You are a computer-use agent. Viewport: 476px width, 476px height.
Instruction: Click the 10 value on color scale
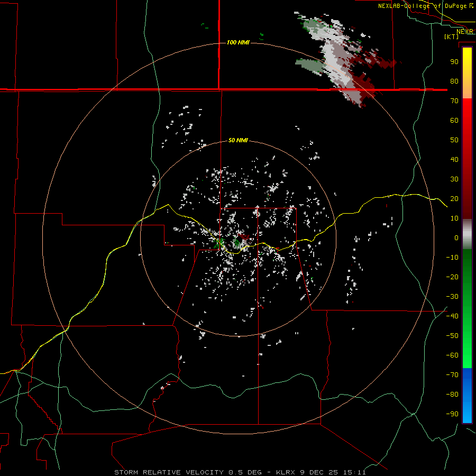click(x=454, y=218)
